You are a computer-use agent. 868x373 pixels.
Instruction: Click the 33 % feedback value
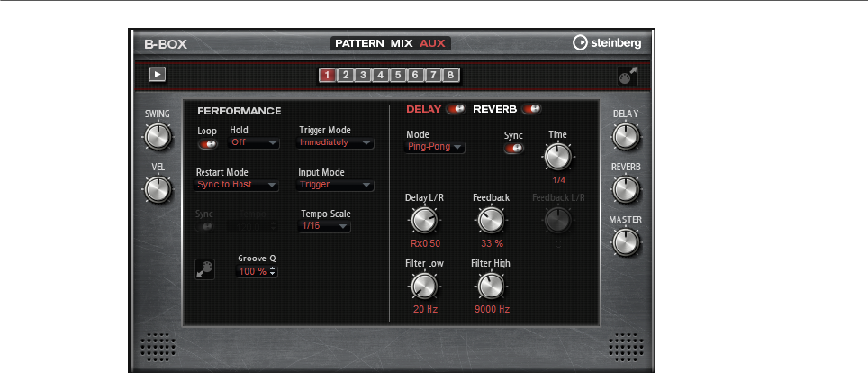[492, 243]
